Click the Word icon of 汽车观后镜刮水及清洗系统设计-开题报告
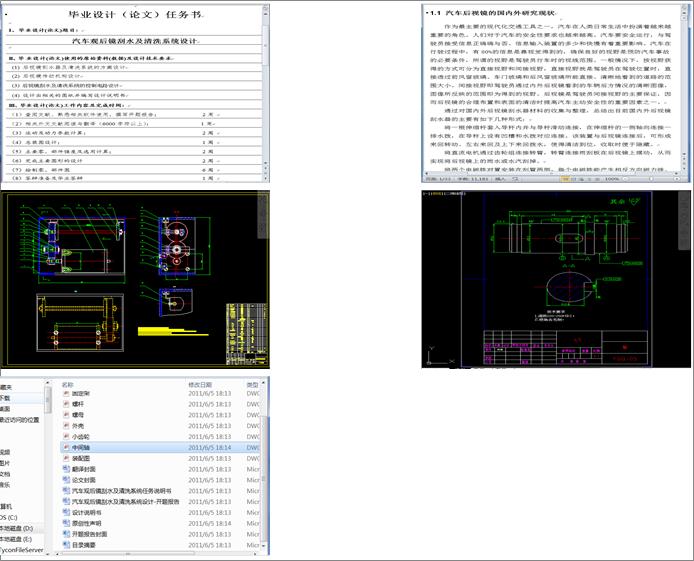This screenshot has height=561, width=694. (x=66, y=502)
